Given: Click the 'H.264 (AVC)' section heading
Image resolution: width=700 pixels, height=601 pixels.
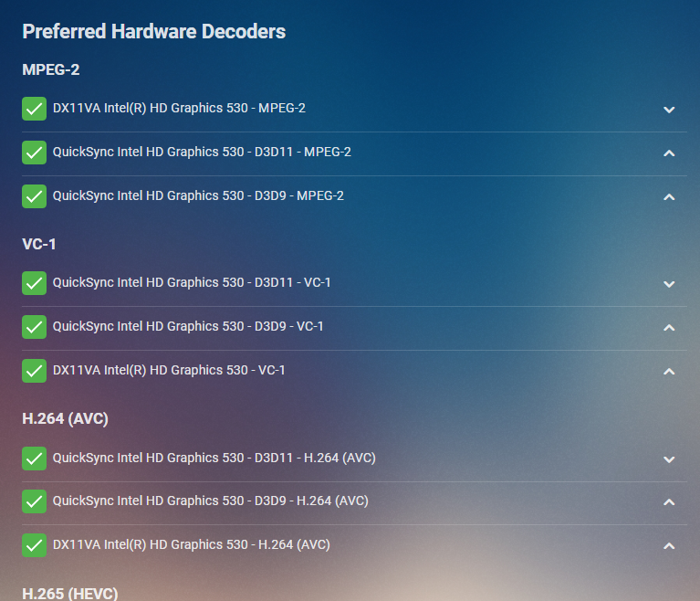Looking at the screenshot, I should click(x=65, y=418).
